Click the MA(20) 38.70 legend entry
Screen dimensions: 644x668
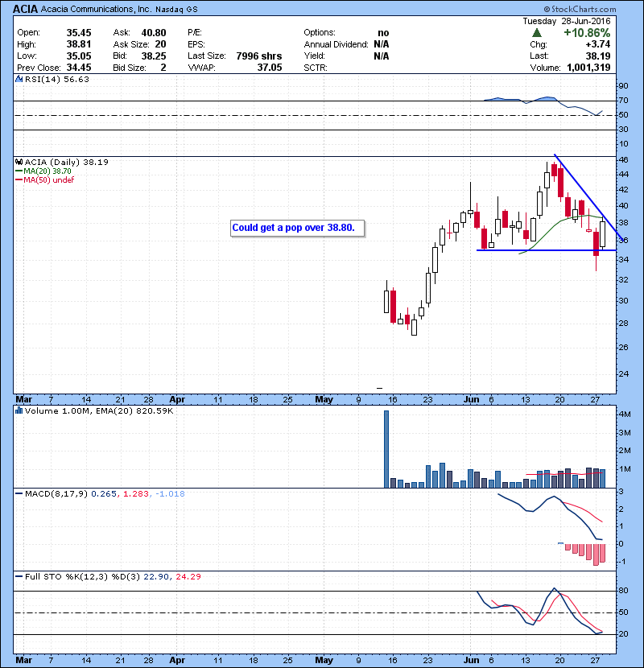click(x=47, y=171)
